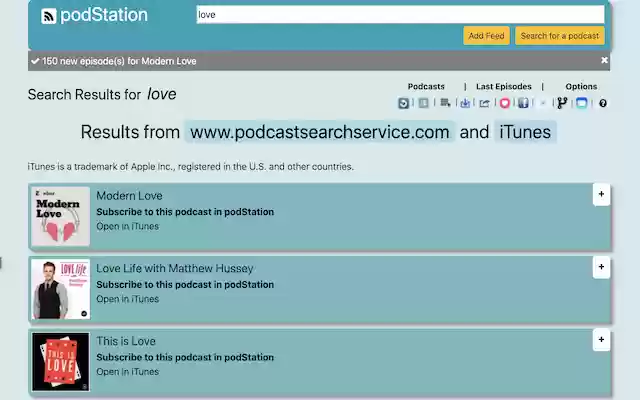
Task: Click the checkmark icon in notification bar
Action: click(35, 61)
